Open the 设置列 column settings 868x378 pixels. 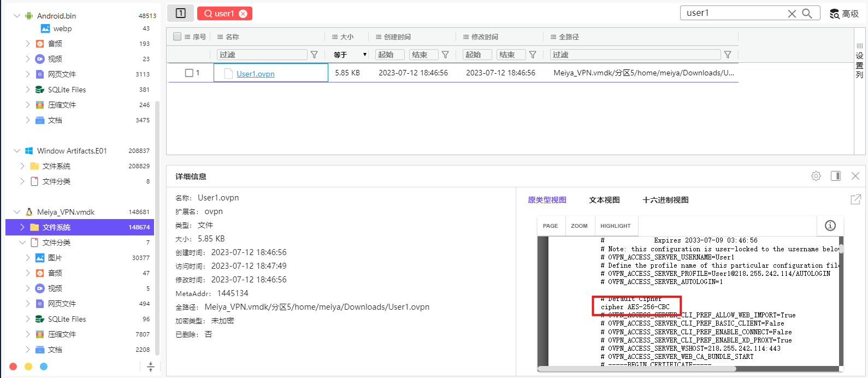pyautogui.click(x=859, y=61)
